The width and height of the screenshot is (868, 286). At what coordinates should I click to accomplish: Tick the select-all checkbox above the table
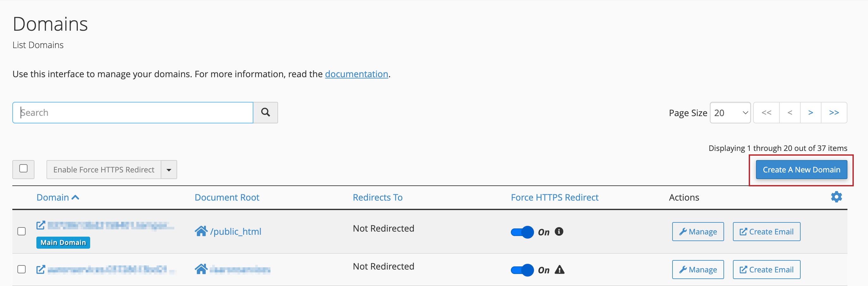23,168
